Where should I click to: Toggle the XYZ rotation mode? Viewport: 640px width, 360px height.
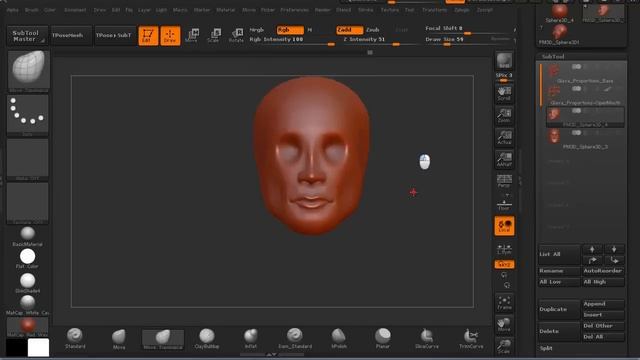(504, 264)
